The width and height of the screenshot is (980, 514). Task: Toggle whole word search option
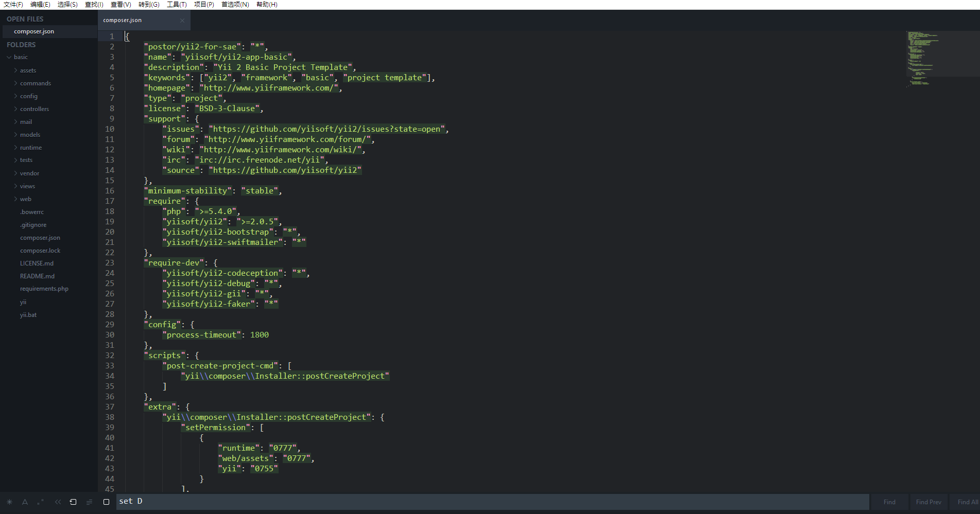coord(41,502)
